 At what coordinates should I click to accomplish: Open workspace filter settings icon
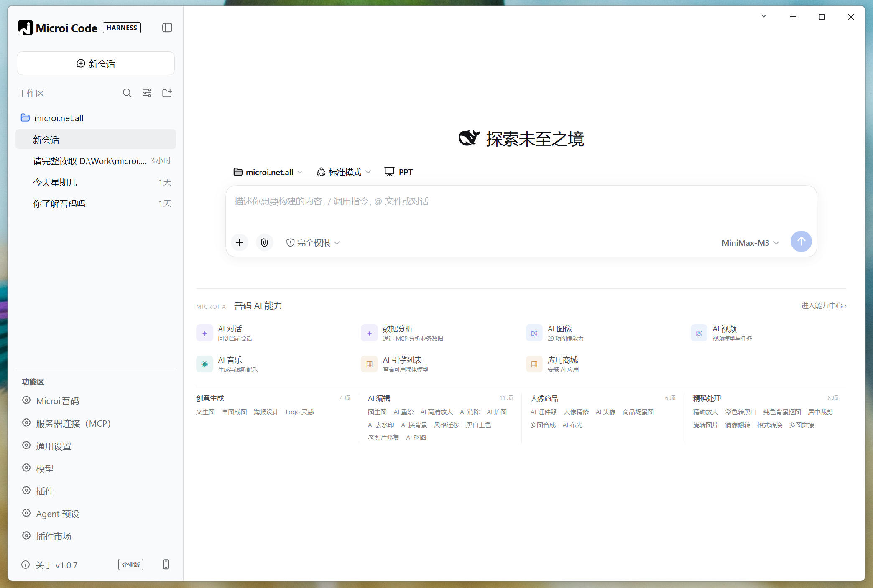pyautogui.click(x=147, y=93)
